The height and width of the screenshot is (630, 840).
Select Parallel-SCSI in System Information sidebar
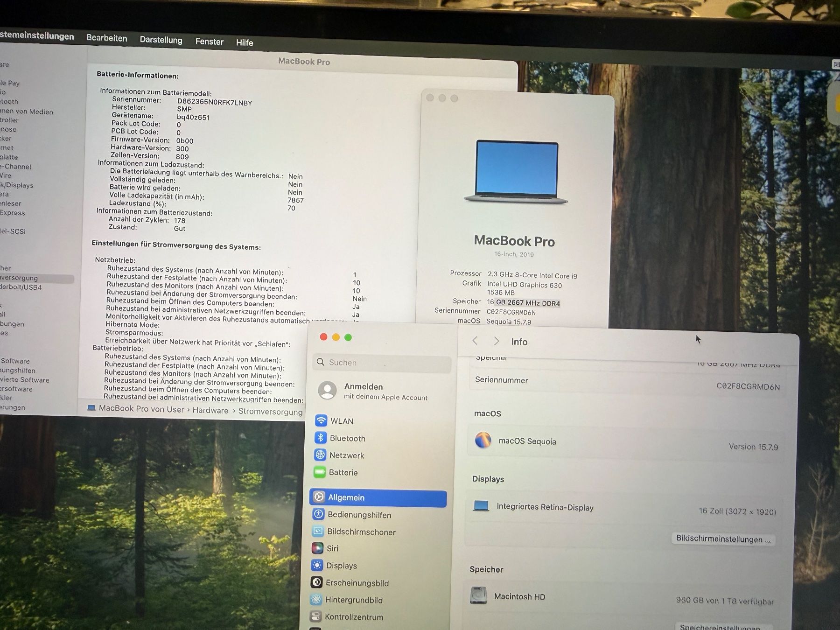(x=13, y=231)
